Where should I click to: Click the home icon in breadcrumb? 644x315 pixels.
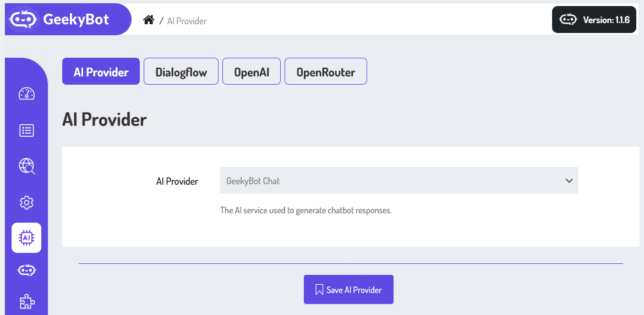[x=149, y=19]
